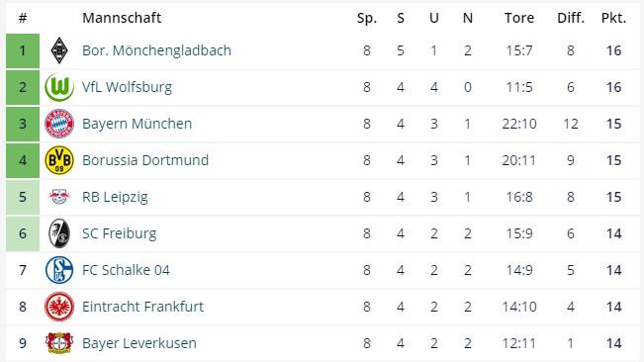Open the RB Leipzig team link

pyautogui.click(x=115, y=197)
